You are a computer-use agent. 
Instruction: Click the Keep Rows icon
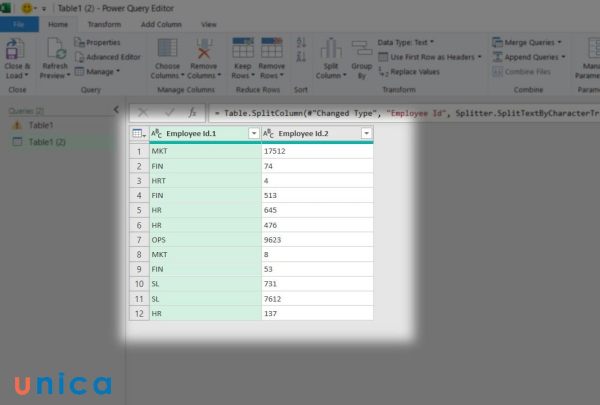tap(243, 50)
